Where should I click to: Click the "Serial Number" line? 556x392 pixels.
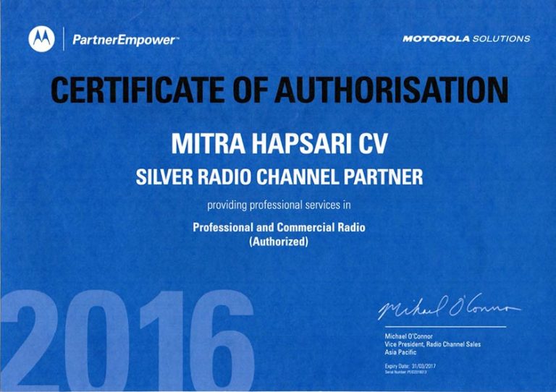tap(405, 372)
